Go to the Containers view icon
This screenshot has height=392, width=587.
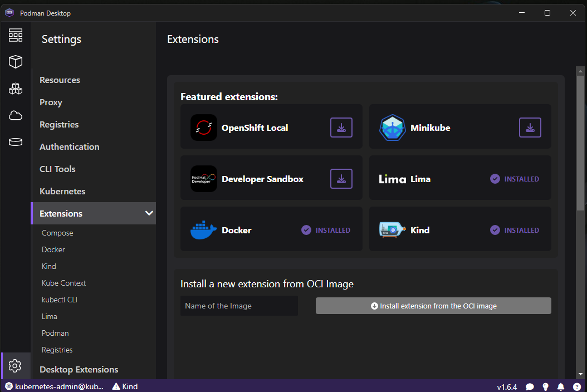click(x=16, y=62)
